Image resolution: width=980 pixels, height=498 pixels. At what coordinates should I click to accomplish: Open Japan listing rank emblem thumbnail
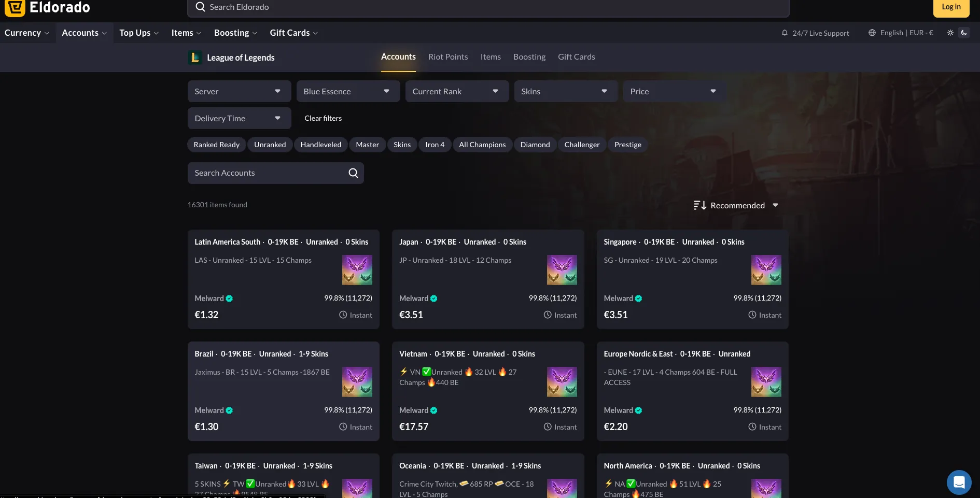[562, 270]
